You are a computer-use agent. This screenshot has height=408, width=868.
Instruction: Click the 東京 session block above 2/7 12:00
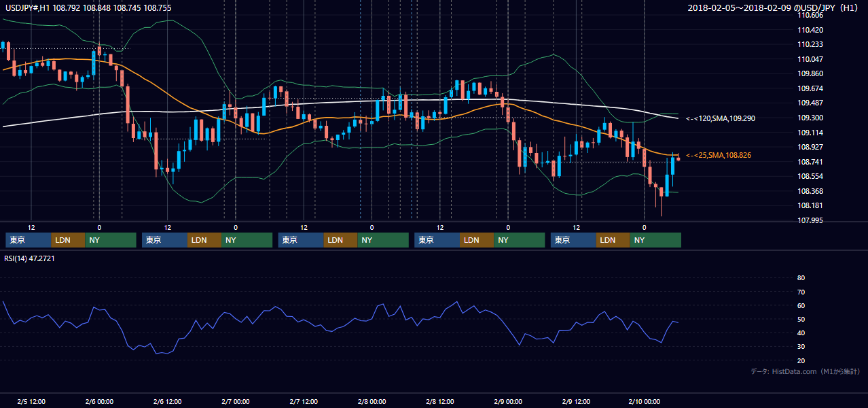301,240
